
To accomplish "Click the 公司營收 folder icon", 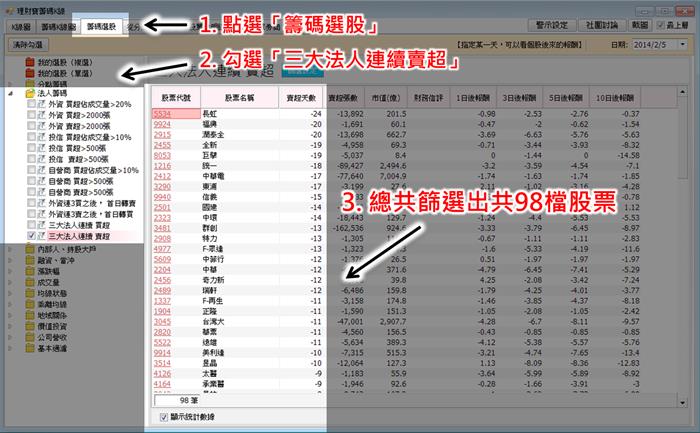I will (x=30, y=337).
